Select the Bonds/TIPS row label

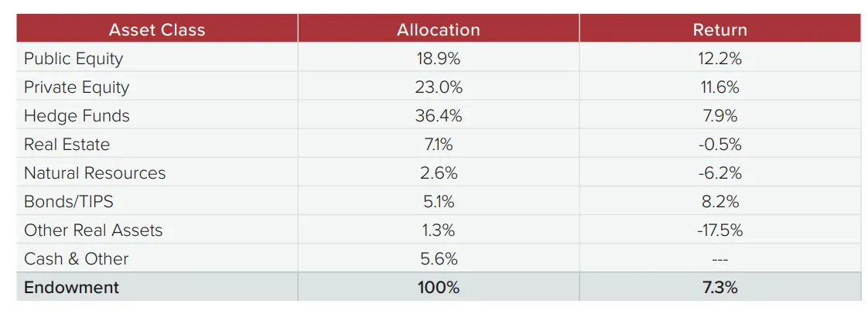coord(69,202)
